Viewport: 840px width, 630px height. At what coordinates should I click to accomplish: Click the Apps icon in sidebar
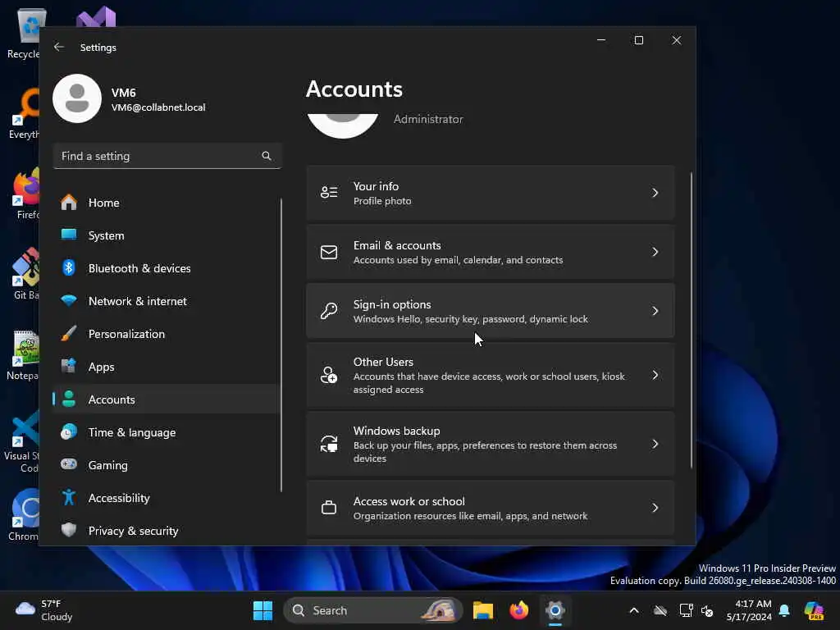click(69, 367)
